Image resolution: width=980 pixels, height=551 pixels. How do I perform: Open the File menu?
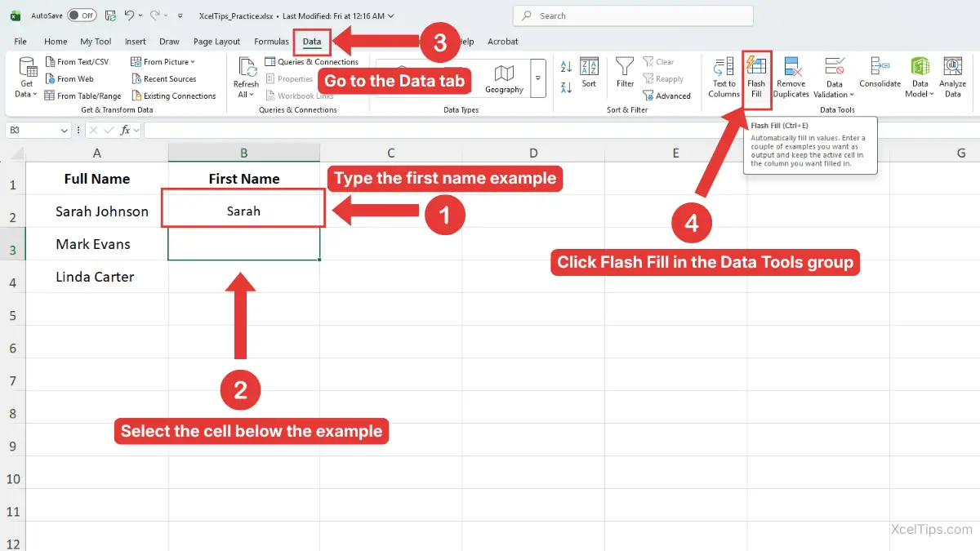20,42
